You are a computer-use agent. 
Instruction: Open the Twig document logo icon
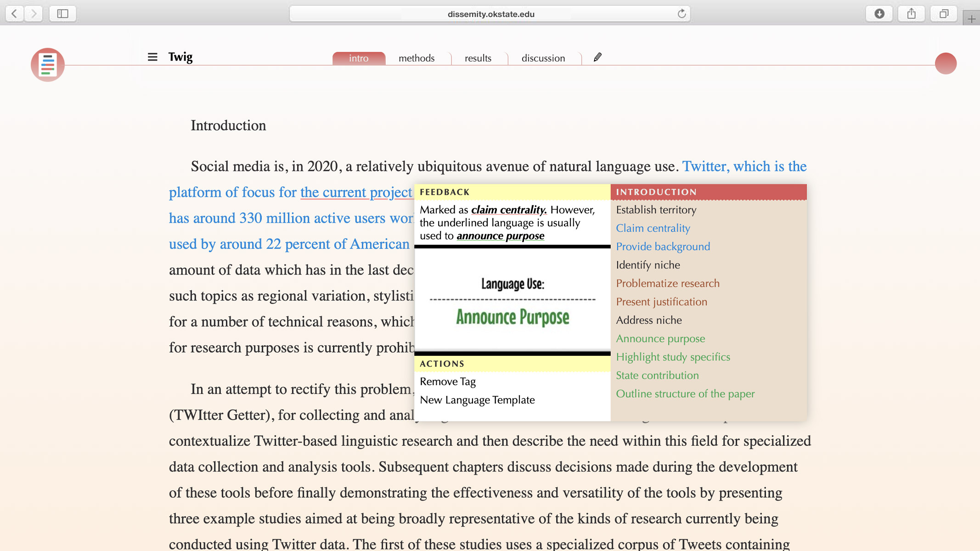point(48,64)
